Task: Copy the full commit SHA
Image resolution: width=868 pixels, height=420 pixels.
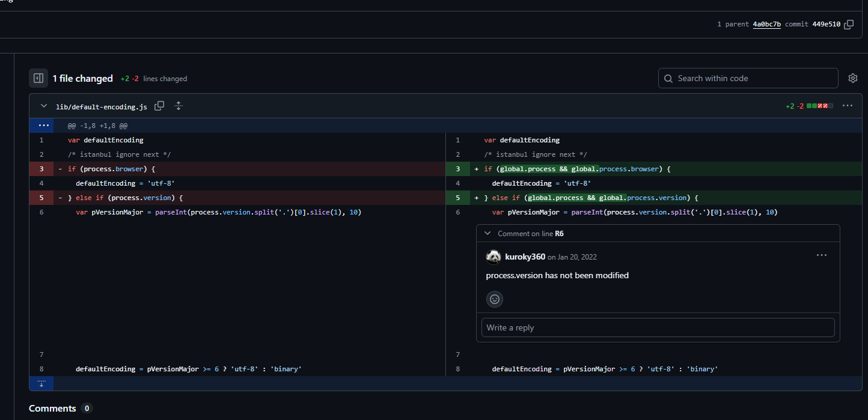Action: [849, 25]
